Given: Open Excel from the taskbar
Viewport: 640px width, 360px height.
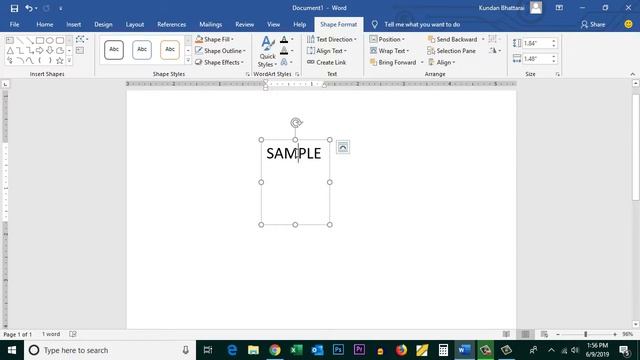Looking at the screenshot, I should [x=296, y=350].
